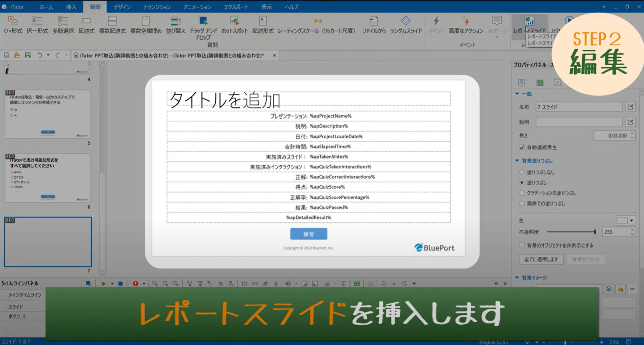Toggle the 自動連続再生 checkbox

click(x=521, y=147)
